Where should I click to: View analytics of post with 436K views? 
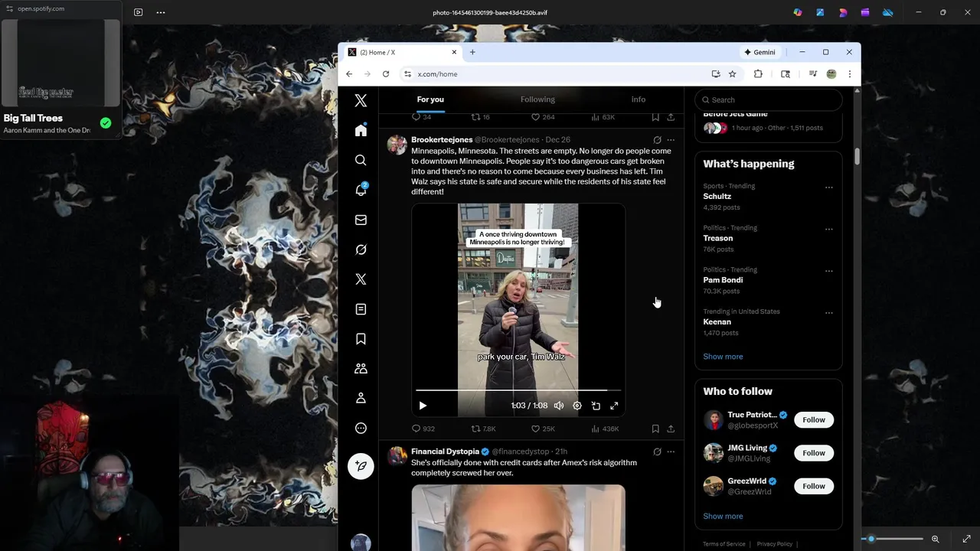(x=605, y=429)
